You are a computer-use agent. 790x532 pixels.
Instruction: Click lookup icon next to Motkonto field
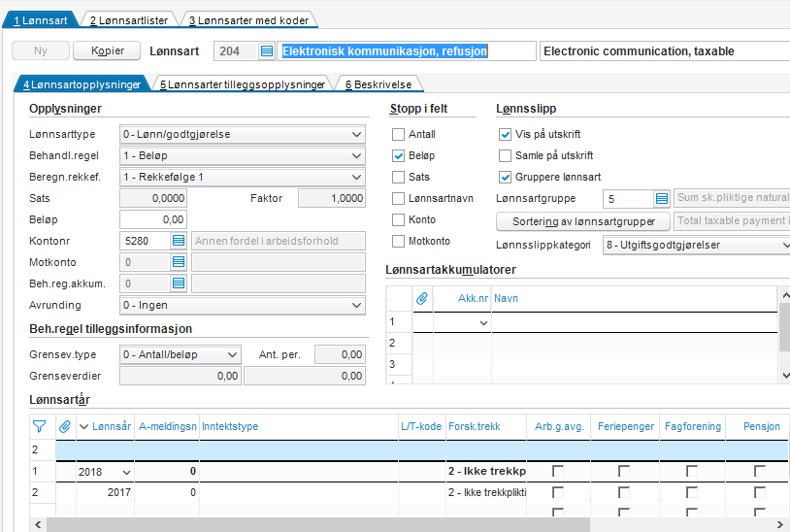(179, 262)
